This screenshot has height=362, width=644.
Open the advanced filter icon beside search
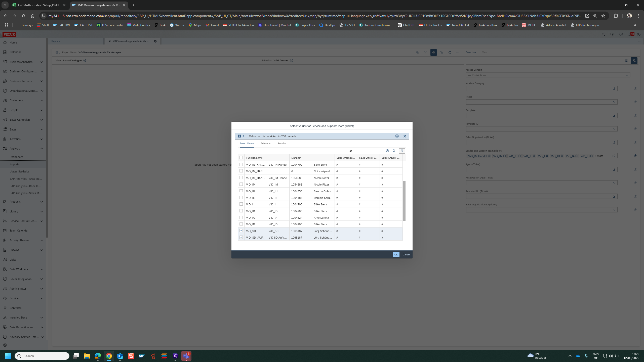pos(402,151)
